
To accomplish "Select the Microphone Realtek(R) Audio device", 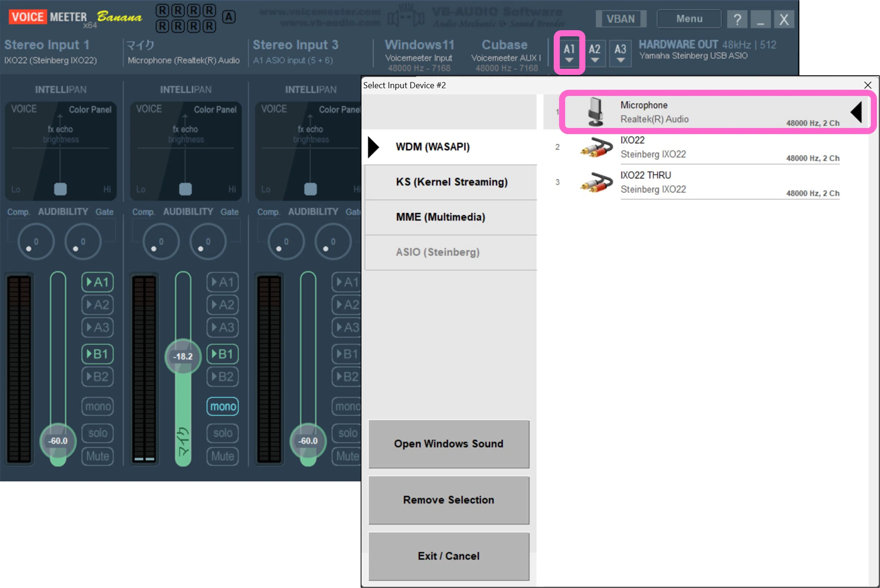I will 718,112.
